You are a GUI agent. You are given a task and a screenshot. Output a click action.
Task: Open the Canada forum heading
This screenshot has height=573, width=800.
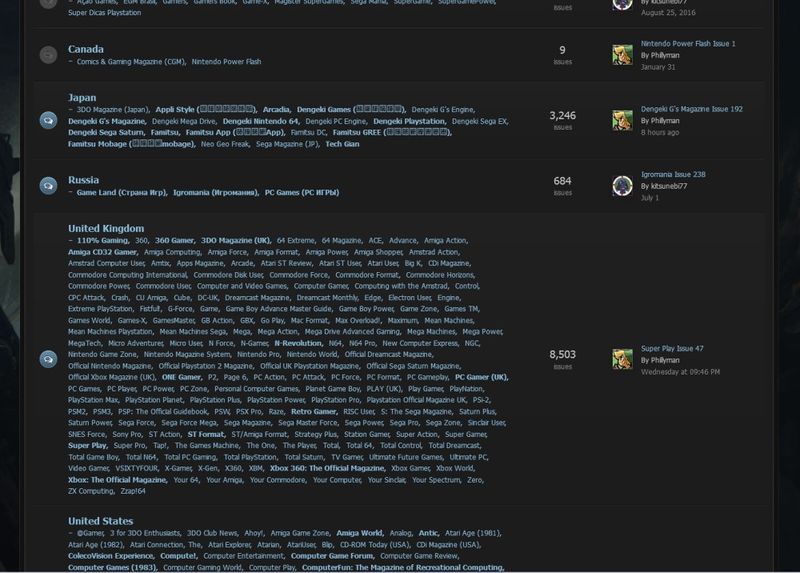(x=86, y=49)
